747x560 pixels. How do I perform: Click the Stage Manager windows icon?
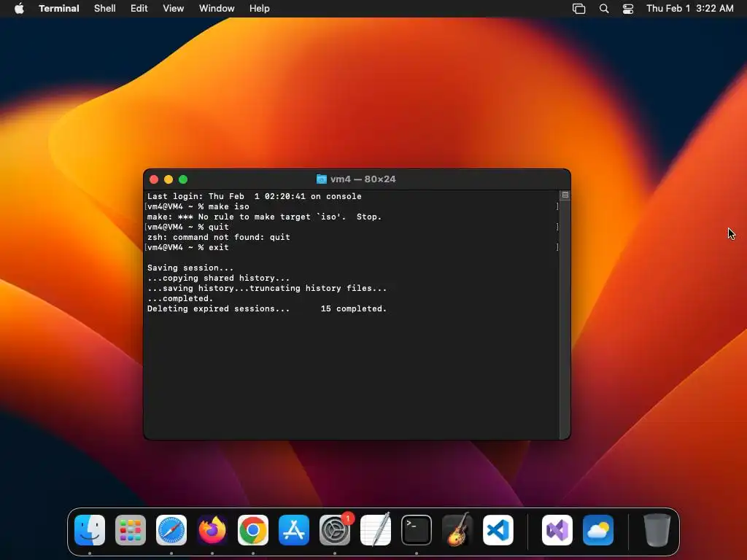coord(578,9)
